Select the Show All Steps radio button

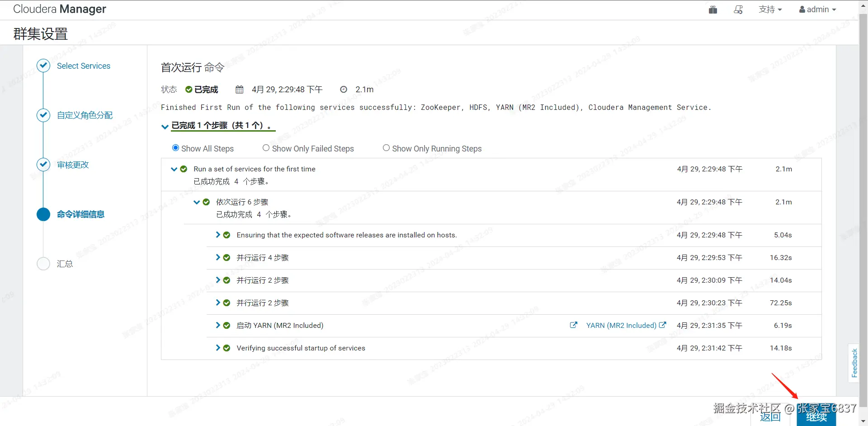175,148
